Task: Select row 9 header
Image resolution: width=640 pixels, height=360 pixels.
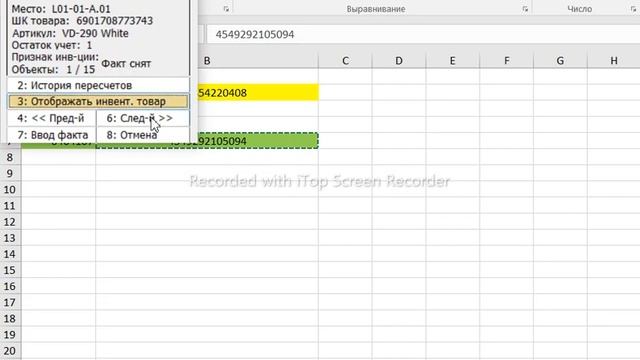Action: (x=10, y=173)
